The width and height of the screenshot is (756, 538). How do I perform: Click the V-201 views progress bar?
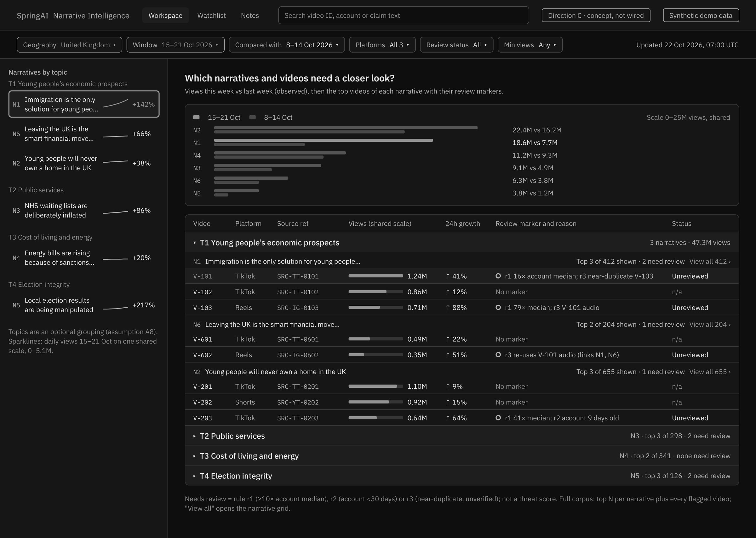point(376,386)
